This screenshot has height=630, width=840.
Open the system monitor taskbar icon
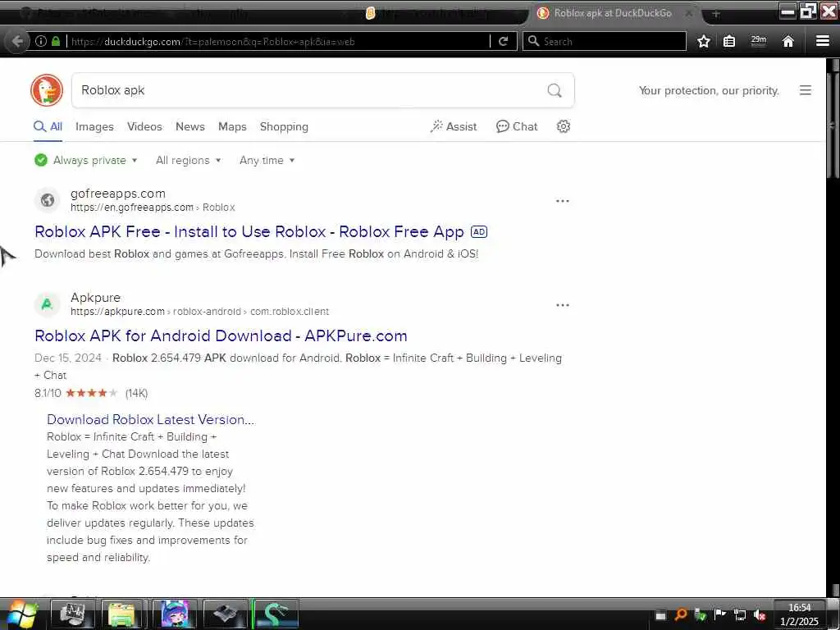coord(72,614)
